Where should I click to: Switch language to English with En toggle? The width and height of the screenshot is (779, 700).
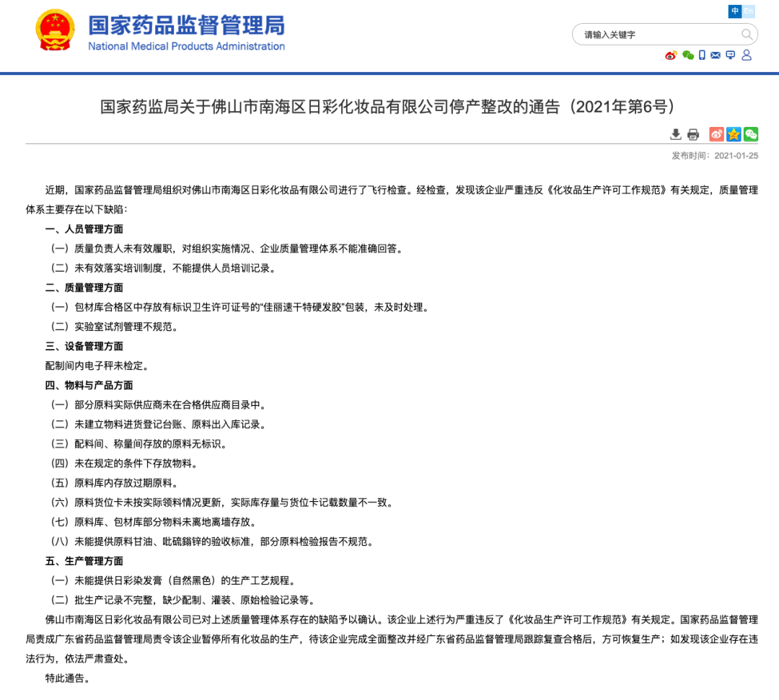(x=748, y=11)
